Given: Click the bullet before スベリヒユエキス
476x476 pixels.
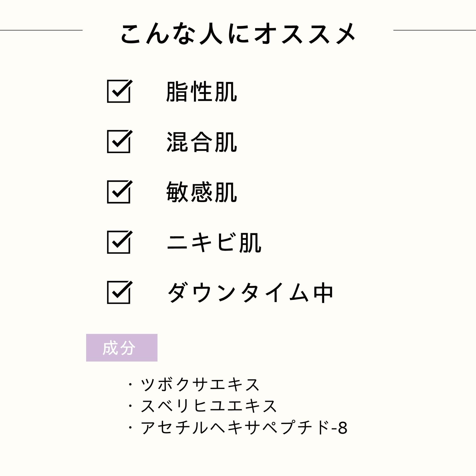Looking at the screenshot, I should click(130, 406).
